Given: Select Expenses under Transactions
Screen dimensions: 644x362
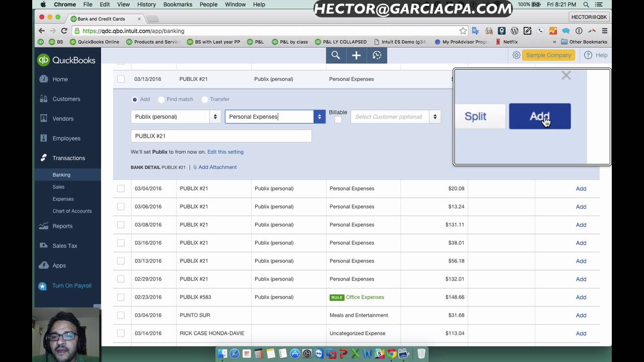Looking at the screenshot, I should pos(63,199).
